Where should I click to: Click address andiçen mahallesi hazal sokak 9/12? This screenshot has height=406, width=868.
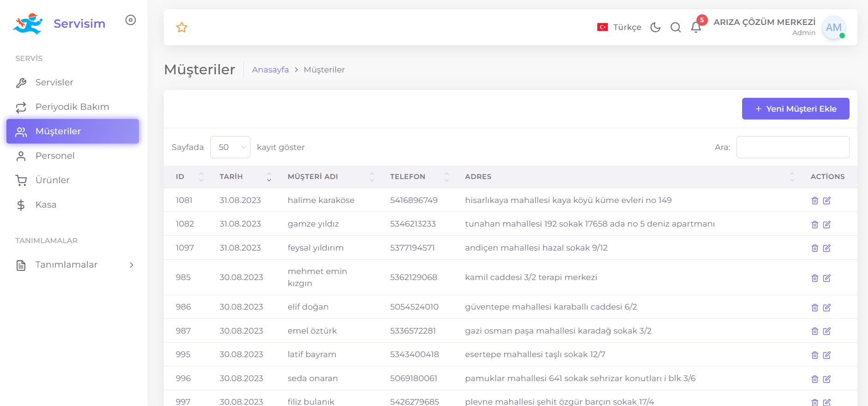tap(536, 248)
